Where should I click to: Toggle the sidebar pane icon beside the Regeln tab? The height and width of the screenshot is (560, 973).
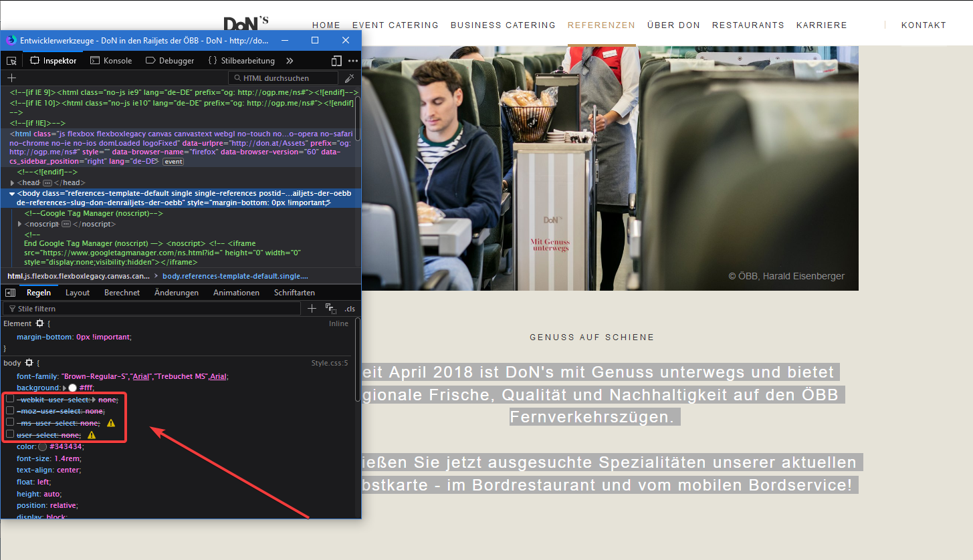[11, 293]
